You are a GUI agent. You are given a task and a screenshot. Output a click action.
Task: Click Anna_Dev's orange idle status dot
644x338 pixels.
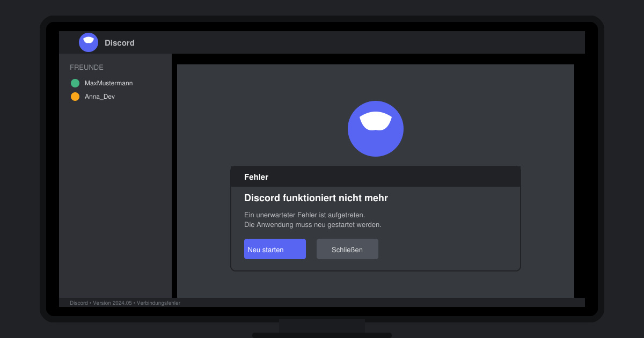tap(75, 97)
